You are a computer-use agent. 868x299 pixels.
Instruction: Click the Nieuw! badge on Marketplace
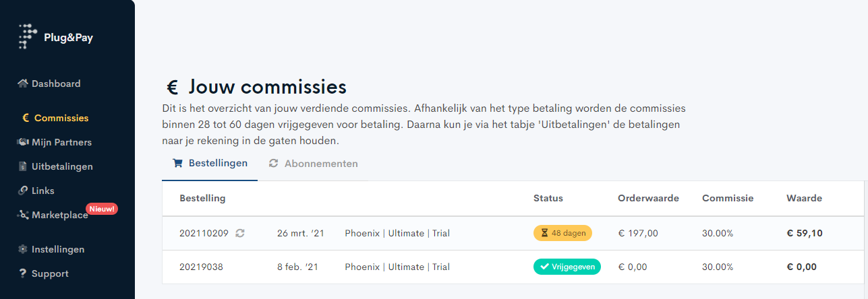pos(102,209)
